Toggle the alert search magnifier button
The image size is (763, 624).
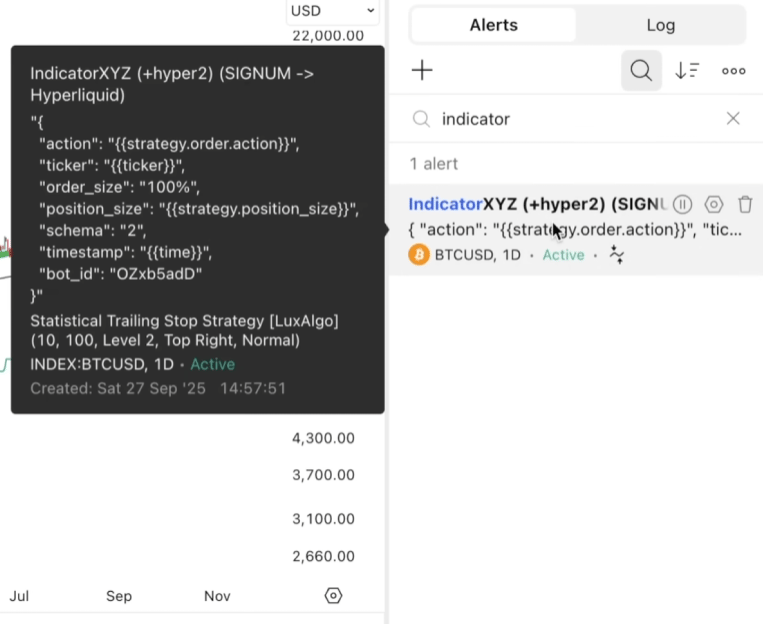tap(641, 71)
